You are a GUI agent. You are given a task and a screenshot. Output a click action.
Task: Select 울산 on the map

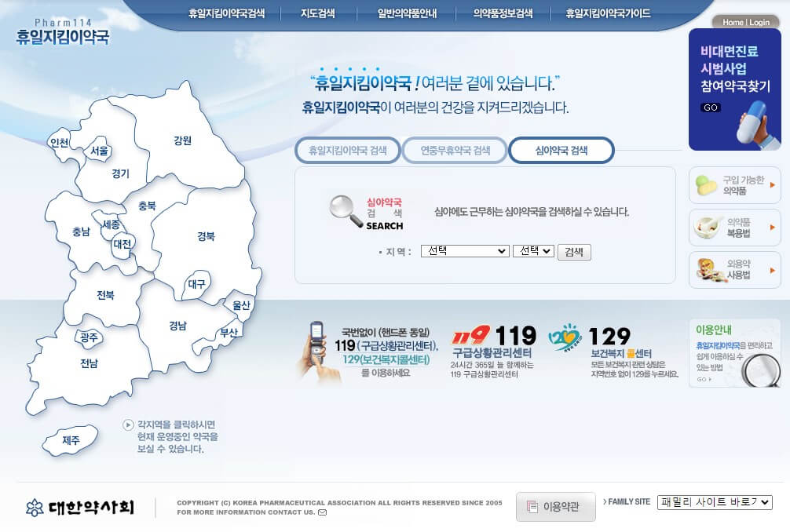(241, 305)
